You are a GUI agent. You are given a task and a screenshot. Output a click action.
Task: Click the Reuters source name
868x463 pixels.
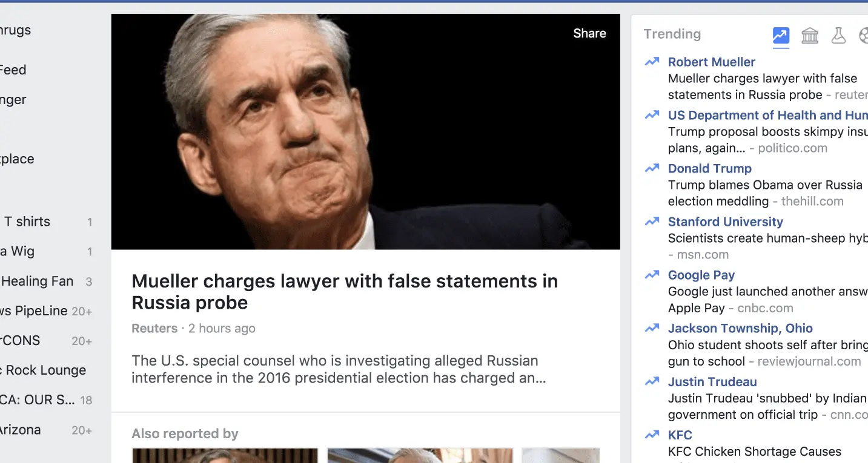click(x=154, y=328)
